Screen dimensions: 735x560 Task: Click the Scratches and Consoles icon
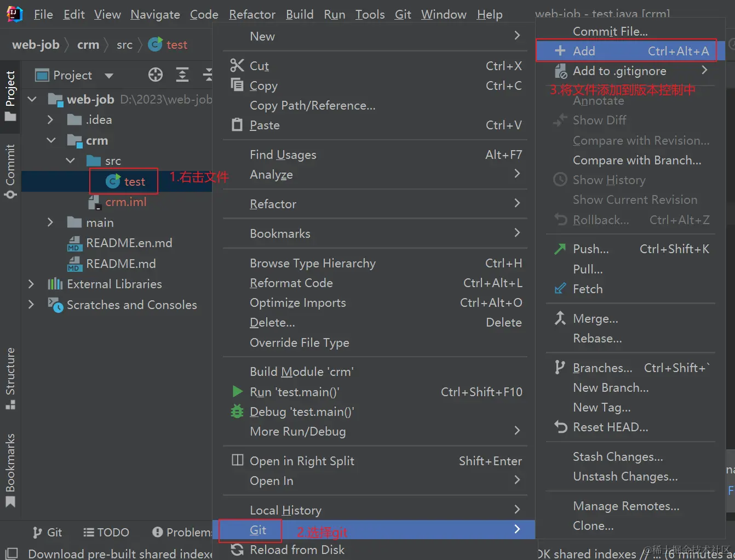point(55,305)
